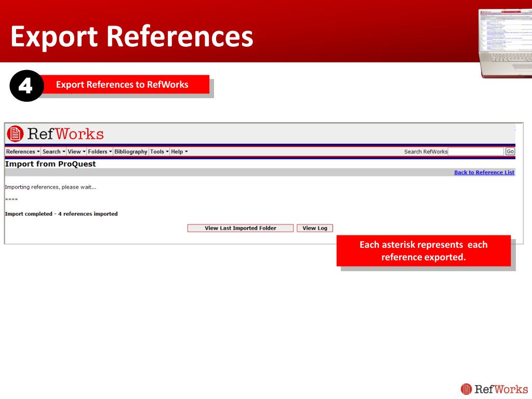
Task: Expand the Help dropdown arrow
Action: 187,152
